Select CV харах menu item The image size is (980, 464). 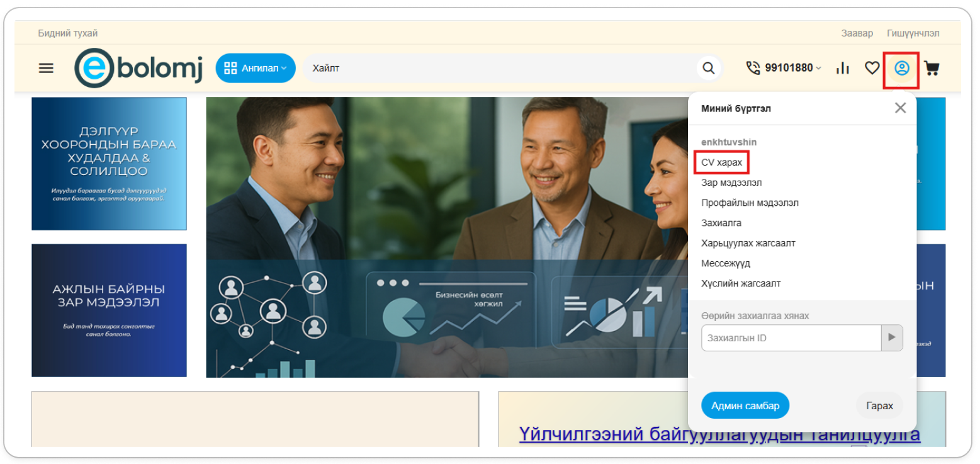pyautogui.click(x=721, y=162)
